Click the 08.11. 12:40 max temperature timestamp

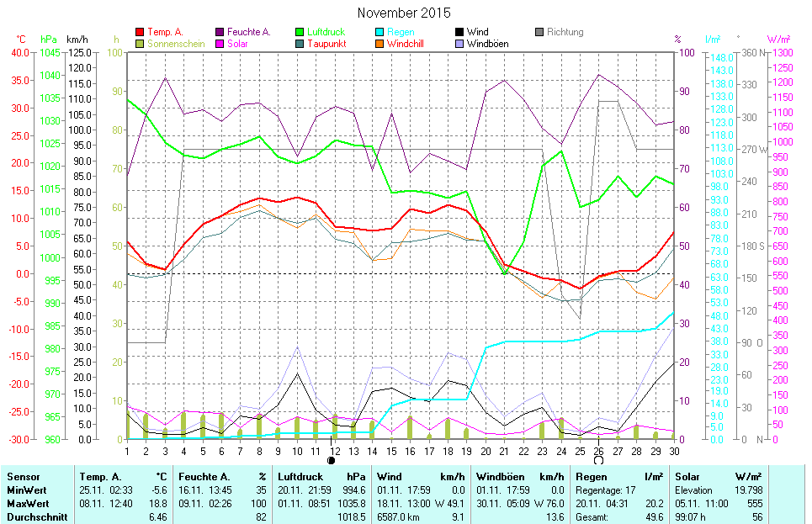coord(106,504)
